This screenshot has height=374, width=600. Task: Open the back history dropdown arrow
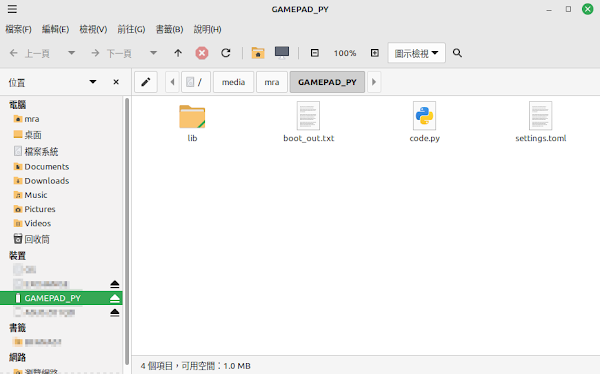71,53
